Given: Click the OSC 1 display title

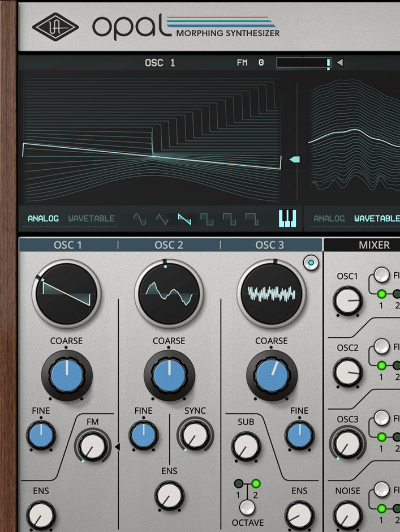Looking at the screenshot, I should click(x=160, y=63).
